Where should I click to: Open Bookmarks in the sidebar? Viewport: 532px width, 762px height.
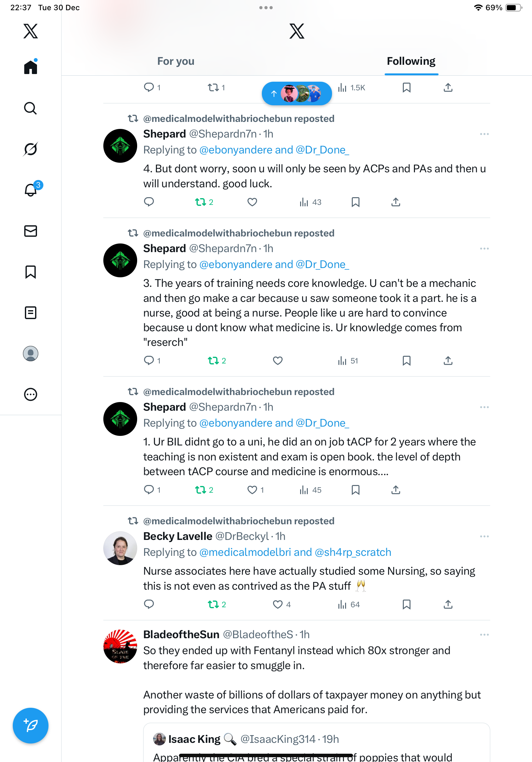[31, 272]
